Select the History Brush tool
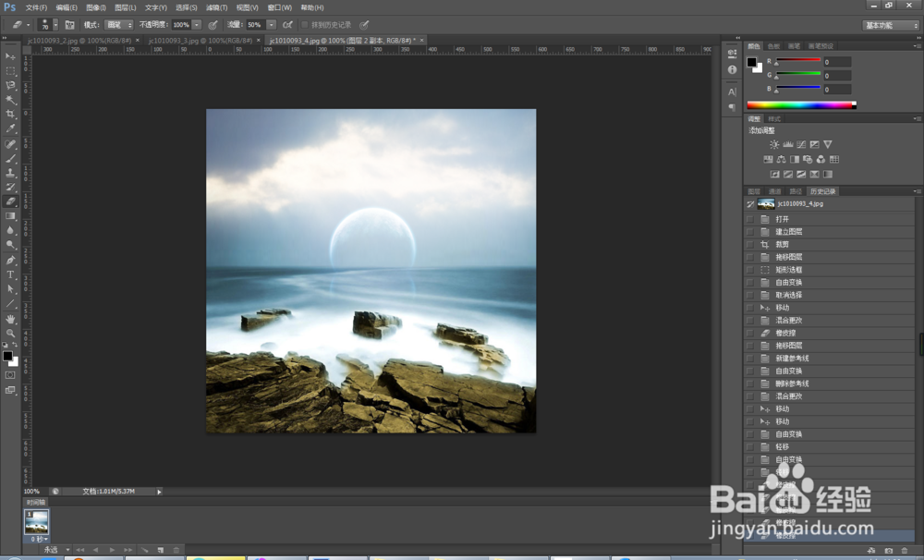The width and height of the screenshot is (924, 560). (10, 187)
